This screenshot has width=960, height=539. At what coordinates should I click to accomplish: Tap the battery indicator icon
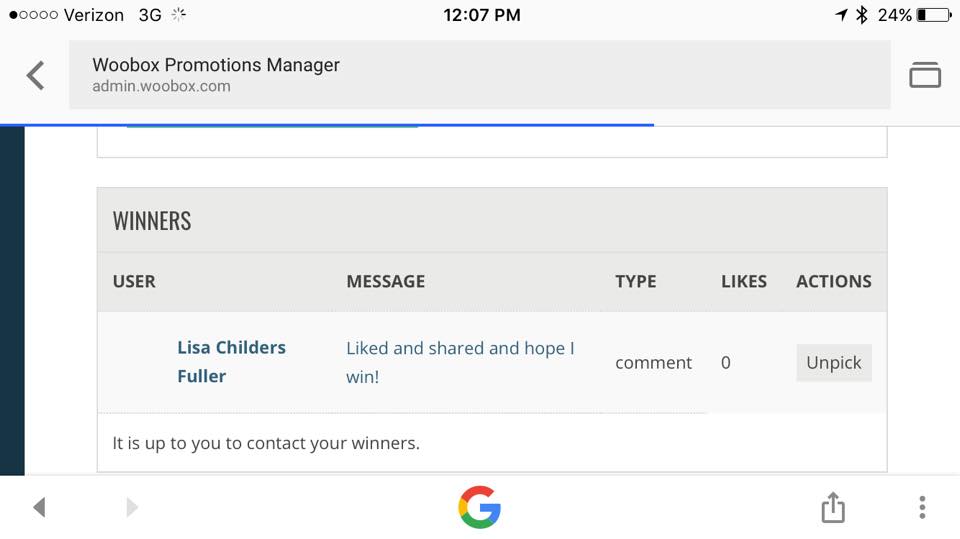click(934, 15)
